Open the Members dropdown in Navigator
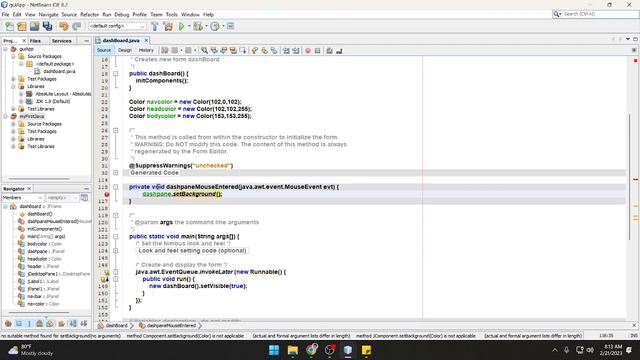Viewport: 640px width, 360px height. (x=22, y=198)
